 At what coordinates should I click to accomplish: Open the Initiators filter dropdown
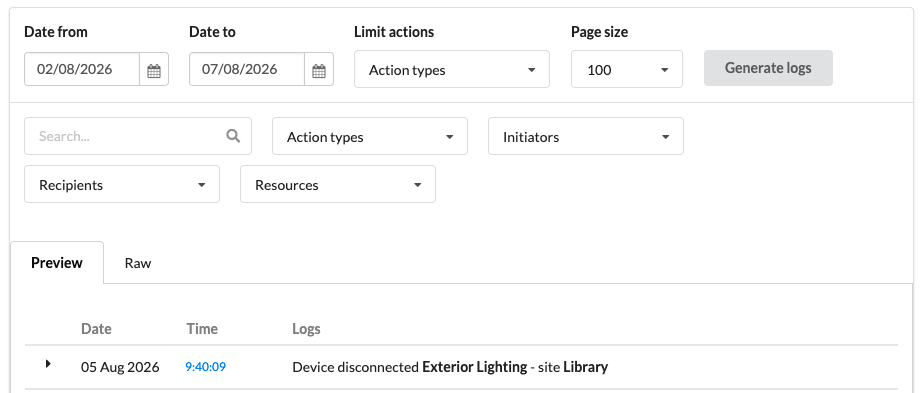click(x=586, y=136)
